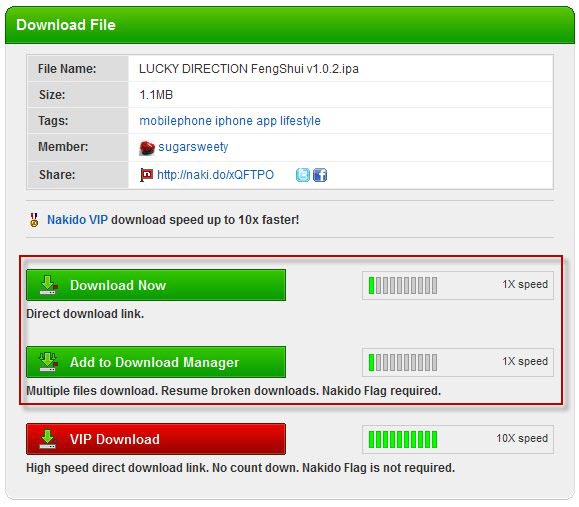Viewport: 579px width, 507px height.
Task: Click the double-arrow icon on Add to Download Manager
Action: pos(48,362)
